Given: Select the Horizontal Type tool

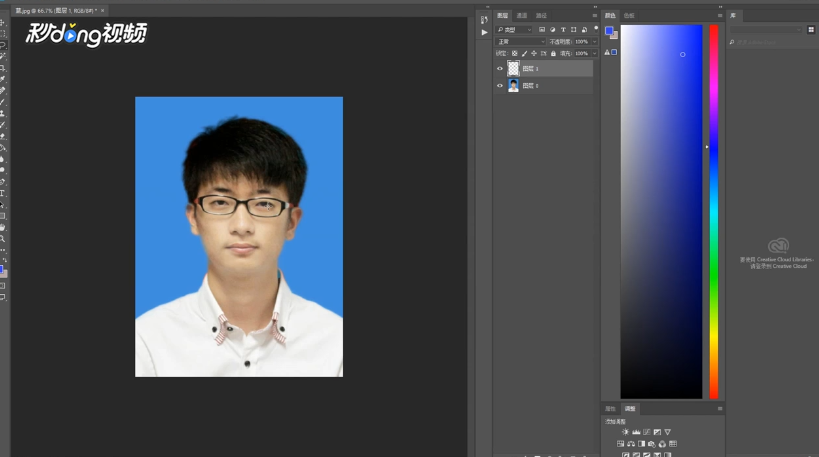Looking at the screenshot, I should tap(2, 193).
